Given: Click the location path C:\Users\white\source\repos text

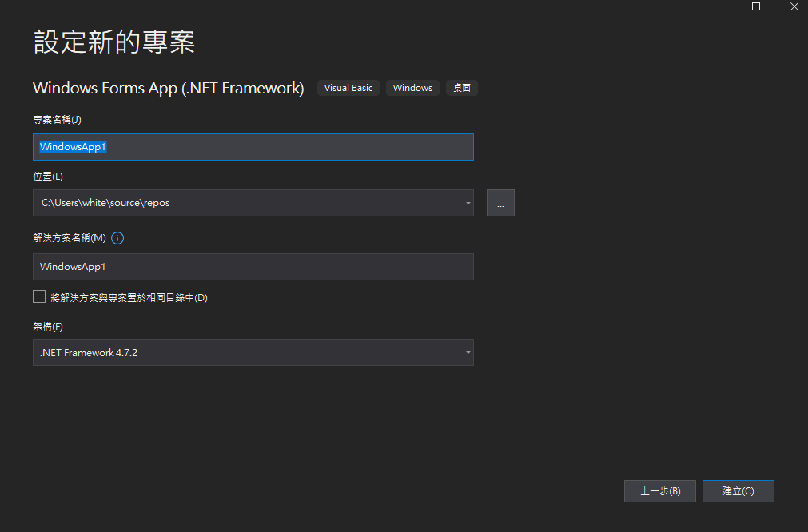Looking at the screenshot, I should 105,203.
